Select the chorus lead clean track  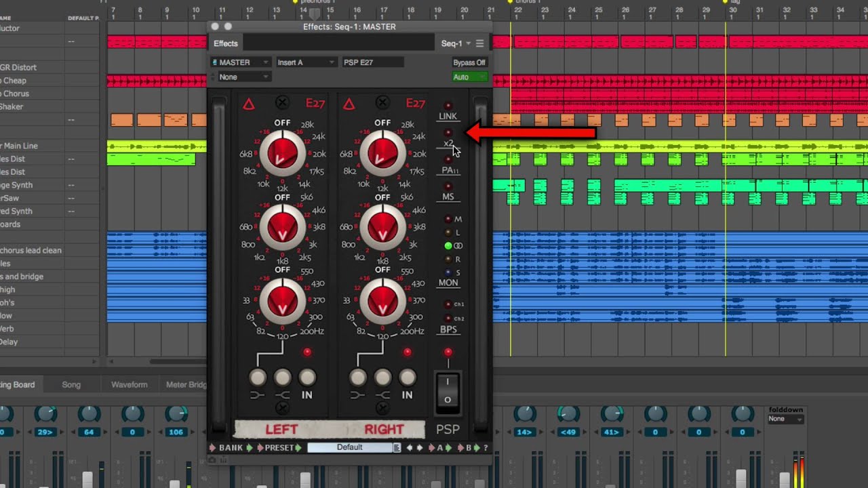[31, 250]
